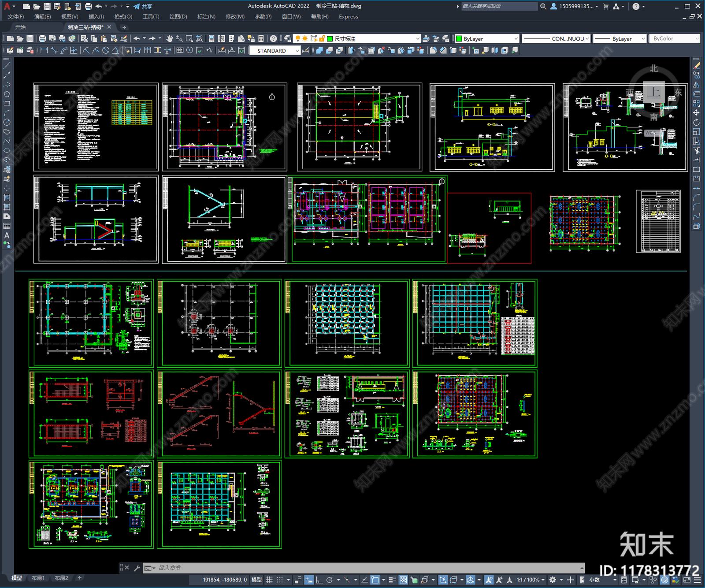Toggle lineweight display in status bar
This screenshot has width=705, height=588.
click(392, 580)
